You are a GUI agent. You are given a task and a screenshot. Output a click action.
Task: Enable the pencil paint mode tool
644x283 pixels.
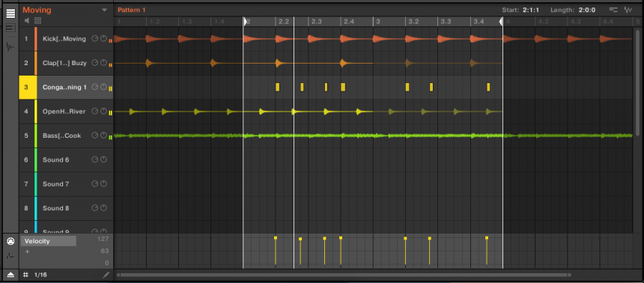point(106,275)
